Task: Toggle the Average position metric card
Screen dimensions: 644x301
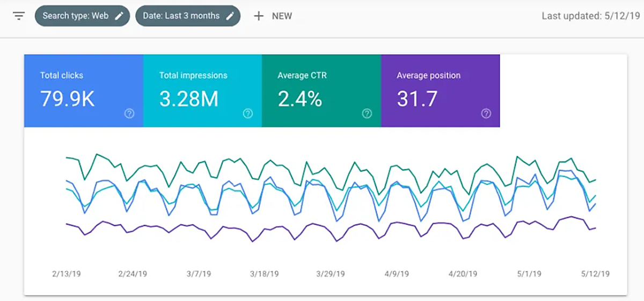Action: [x=440, y=90]
